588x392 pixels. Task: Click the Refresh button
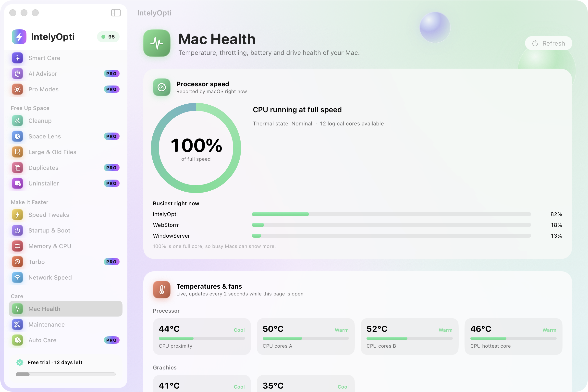pos(549,43)
